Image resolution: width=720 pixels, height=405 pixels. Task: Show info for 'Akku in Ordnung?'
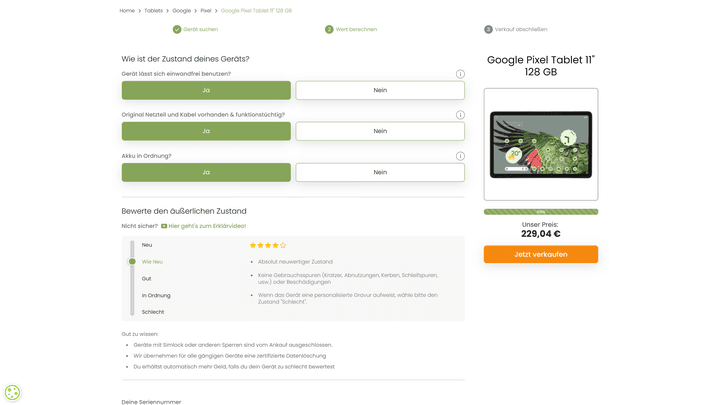460,156
